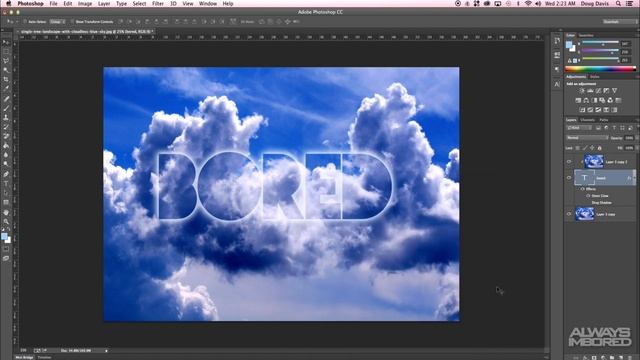
Task: Select the Eraser tool
Action: tap(6, 136)
